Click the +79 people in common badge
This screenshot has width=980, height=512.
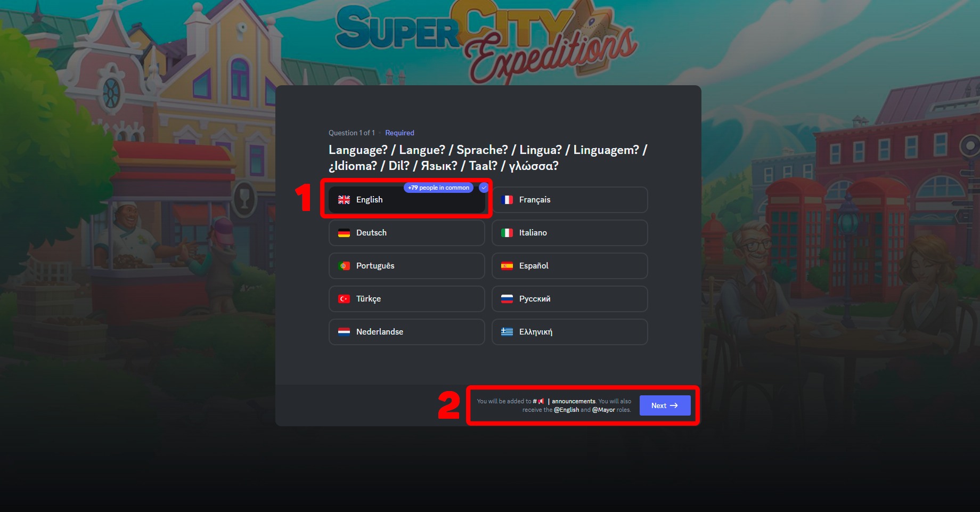(438, 188)
